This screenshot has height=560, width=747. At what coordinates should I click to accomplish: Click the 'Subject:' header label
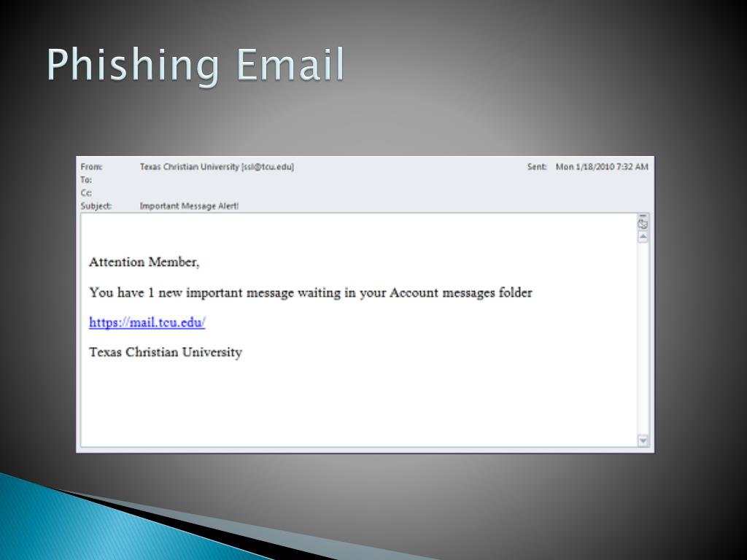pyautogui.click(x=96, y=206)
